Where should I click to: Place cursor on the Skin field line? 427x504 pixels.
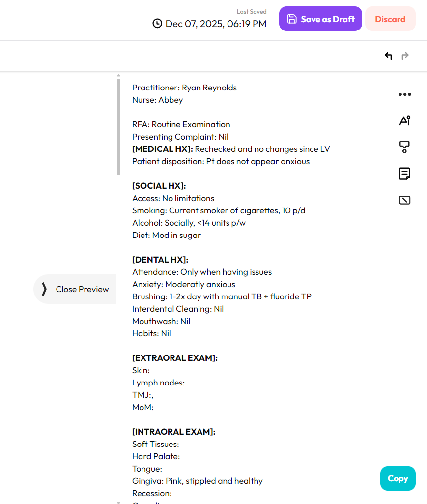pos(141,370)
